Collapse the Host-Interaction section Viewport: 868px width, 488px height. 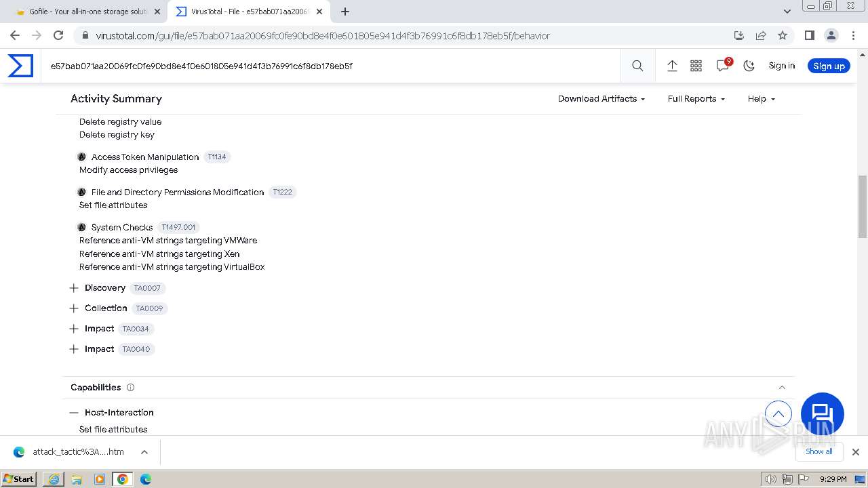pos(74,413)
